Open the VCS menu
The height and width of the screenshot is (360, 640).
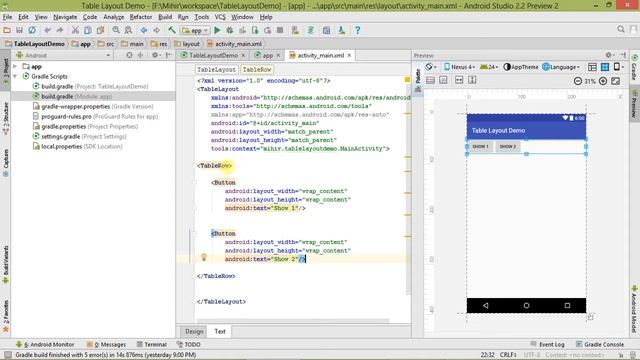pos(220,17)
